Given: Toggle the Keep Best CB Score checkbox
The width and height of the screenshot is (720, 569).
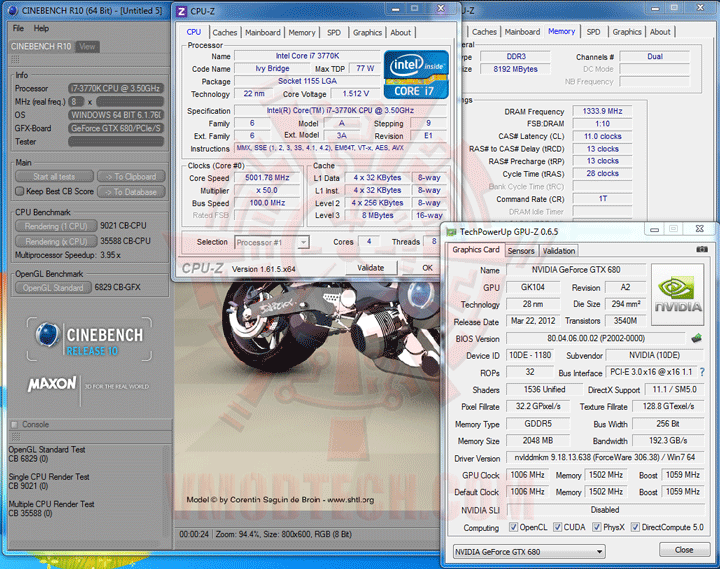Looking at the screenshot, I should 19,191.
